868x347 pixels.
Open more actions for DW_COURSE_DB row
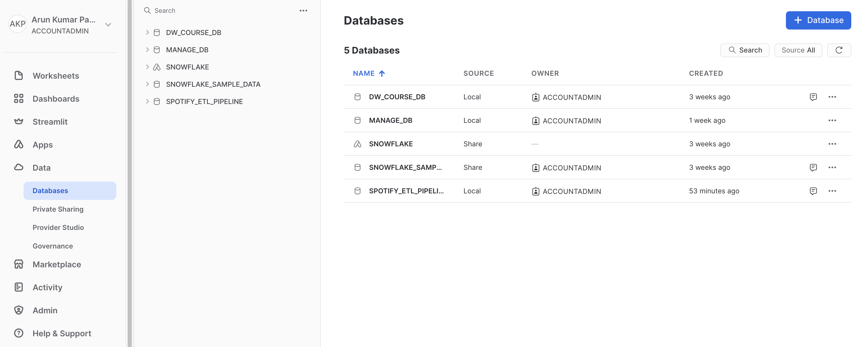pos(832,97)
